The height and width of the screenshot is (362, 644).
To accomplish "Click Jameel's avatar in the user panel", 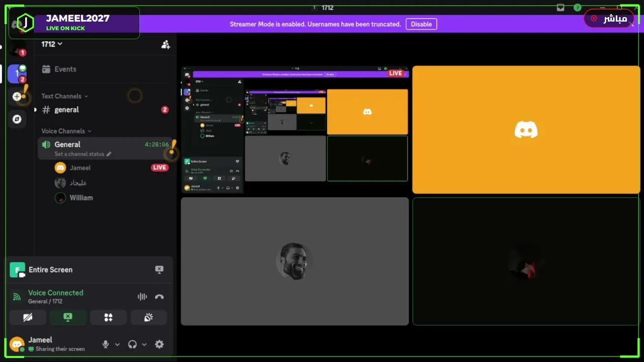I will click(17, 344).
